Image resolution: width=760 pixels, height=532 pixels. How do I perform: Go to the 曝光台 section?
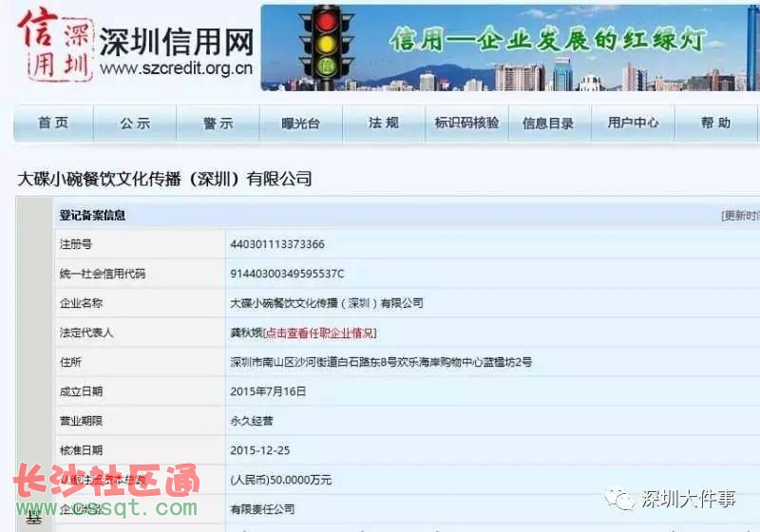point(301,123)
